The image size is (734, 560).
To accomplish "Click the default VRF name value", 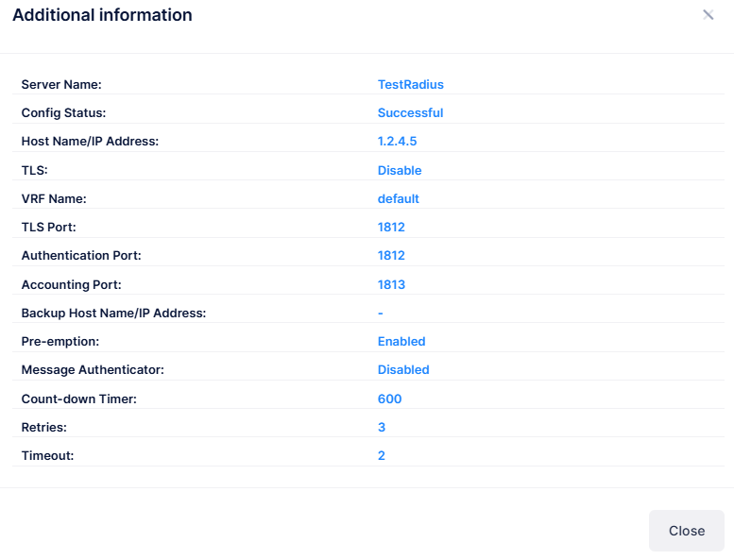I will point(398,198).
